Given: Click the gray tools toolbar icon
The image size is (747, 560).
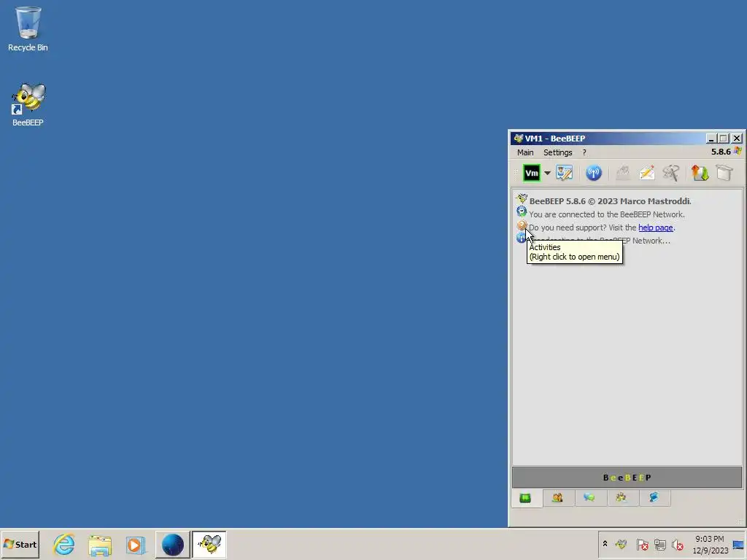Looking at the screenshot, I should tap(671, 173).
